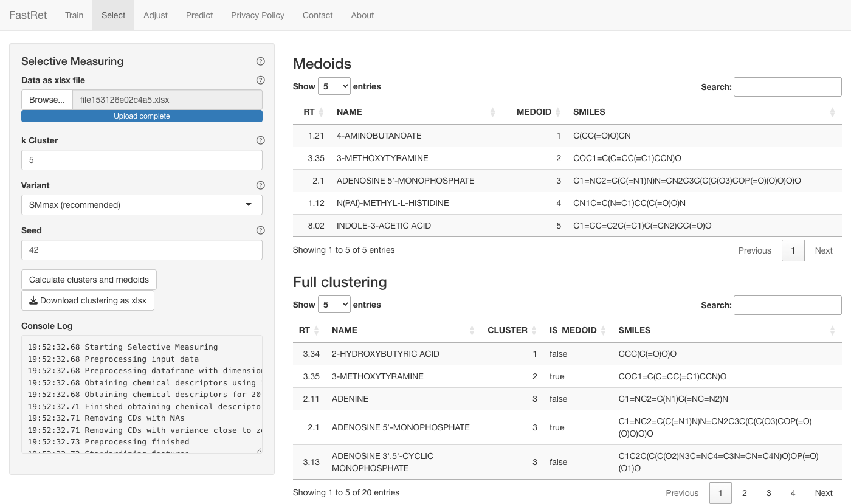Open Full clustering show entries dropdown

click(x=334, y=305)
